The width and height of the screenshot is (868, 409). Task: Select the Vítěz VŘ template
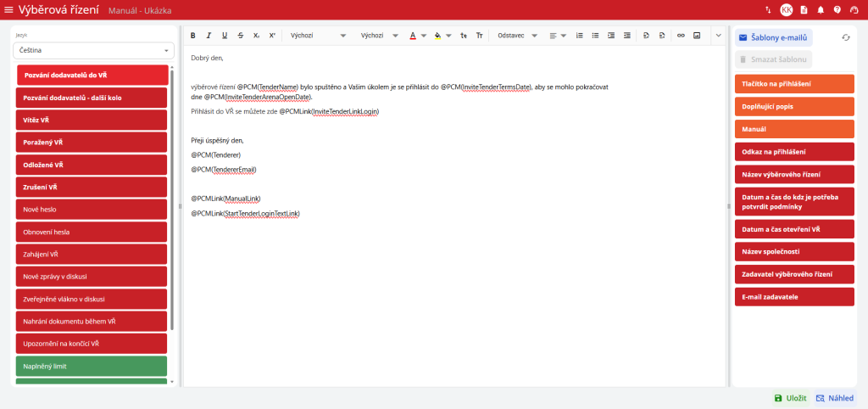pos(93,120)
